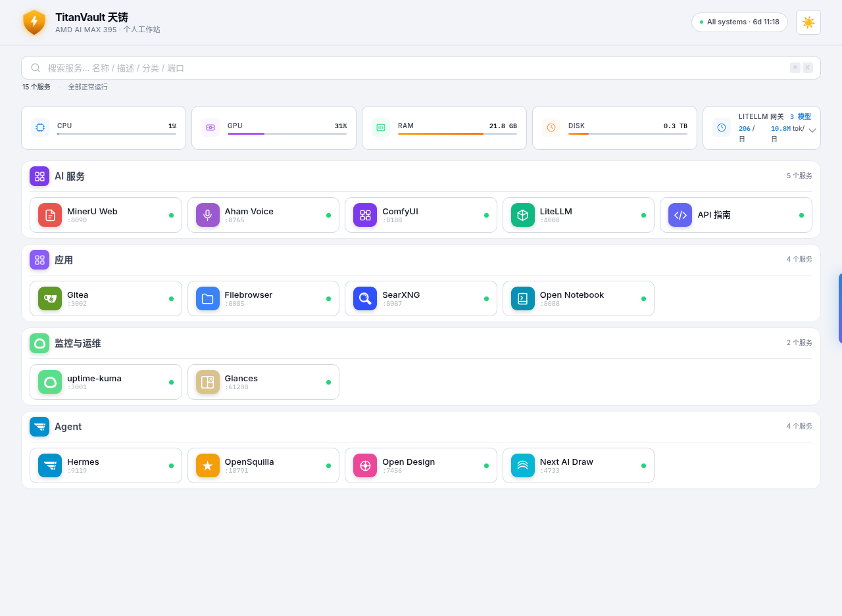Click the GPU card icon
Image resolution: width=842 pixels, height=616 pixels.
[210, 128]
